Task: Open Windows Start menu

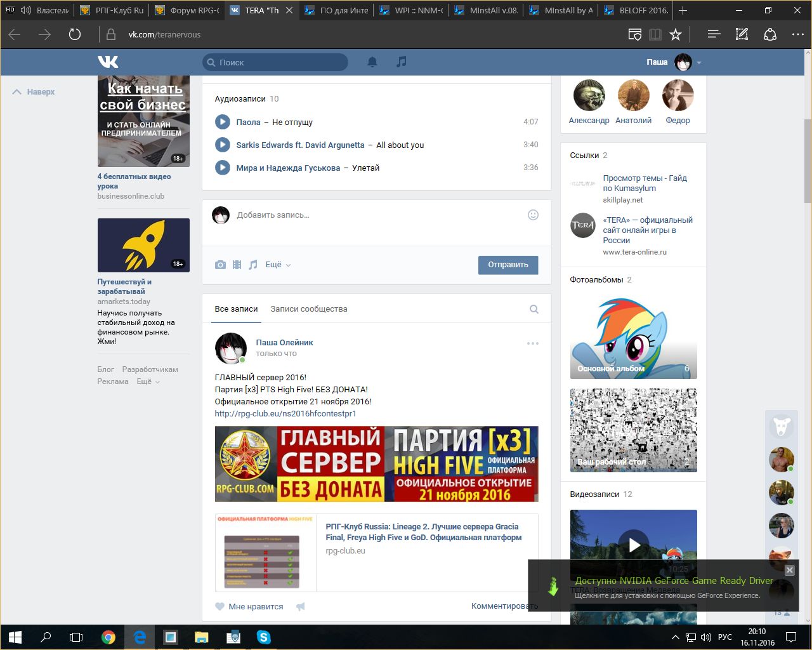Action: point(15,637)
